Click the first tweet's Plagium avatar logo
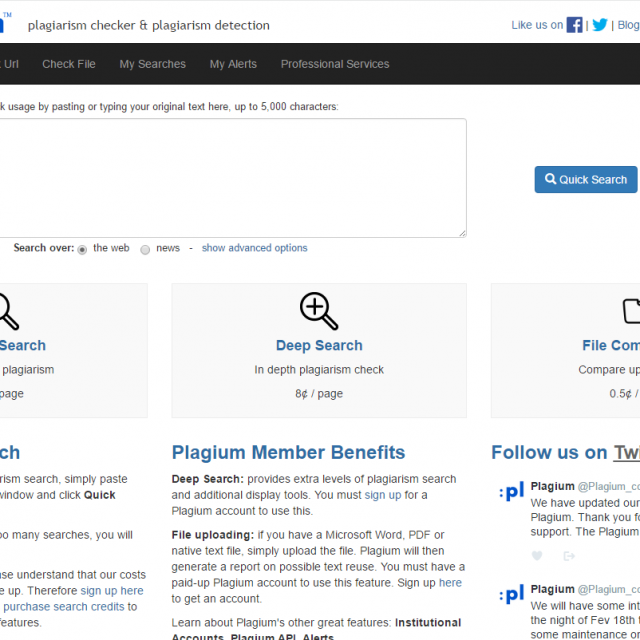 (511, 491)
